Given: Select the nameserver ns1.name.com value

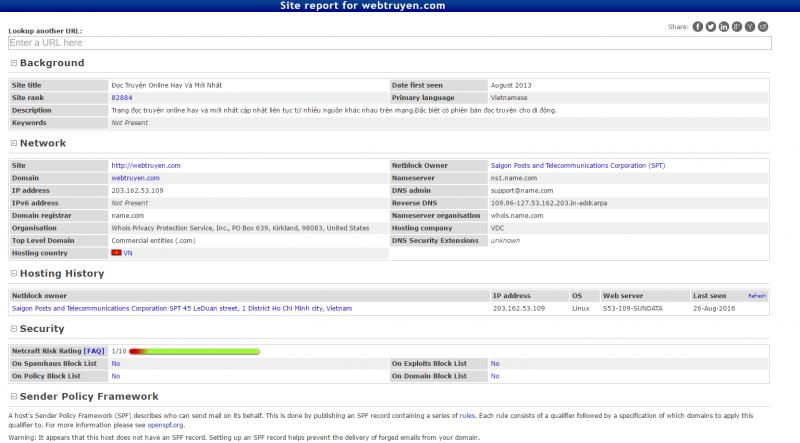Looking at the screenshot, I should click(513, 178).
